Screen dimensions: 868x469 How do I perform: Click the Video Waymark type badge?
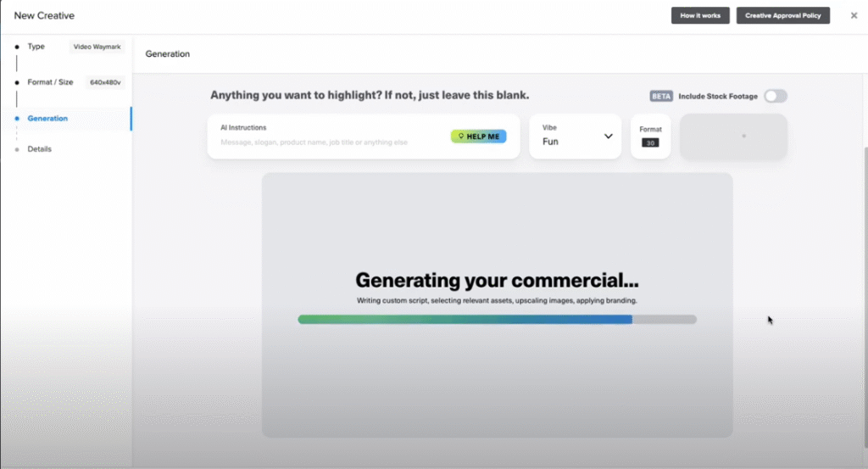pos(97,47)
